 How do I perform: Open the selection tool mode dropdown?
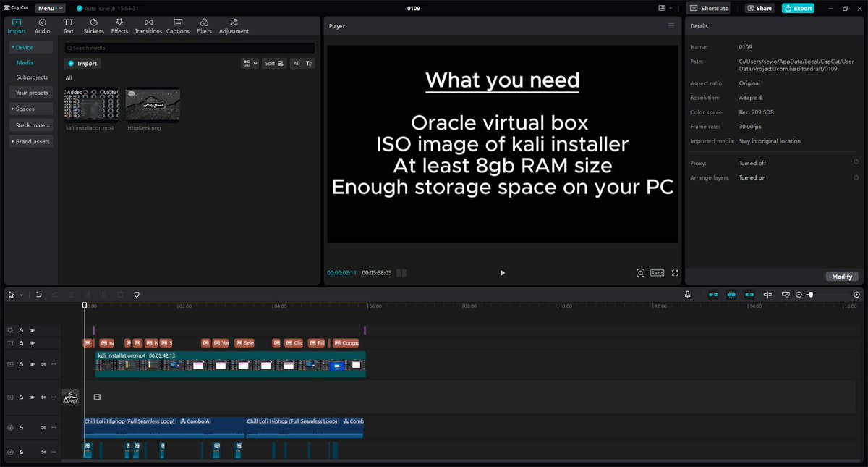point(21,295)
